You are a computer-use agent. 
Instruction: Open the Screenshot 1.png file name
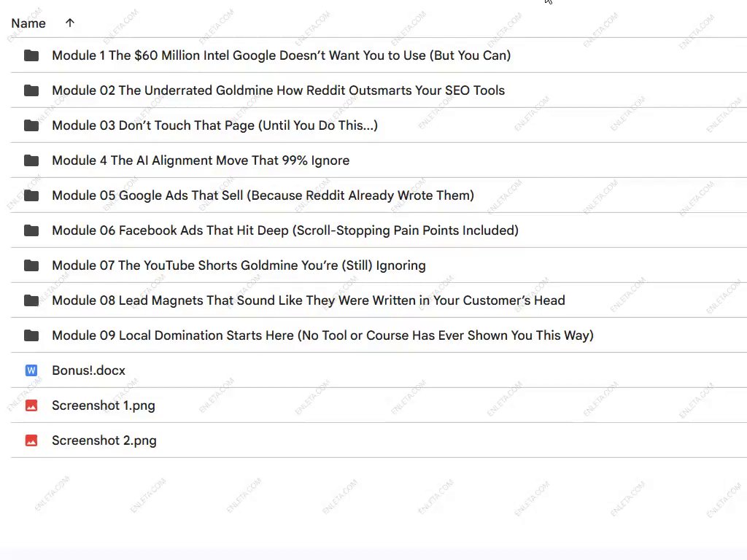coord(104,405)
